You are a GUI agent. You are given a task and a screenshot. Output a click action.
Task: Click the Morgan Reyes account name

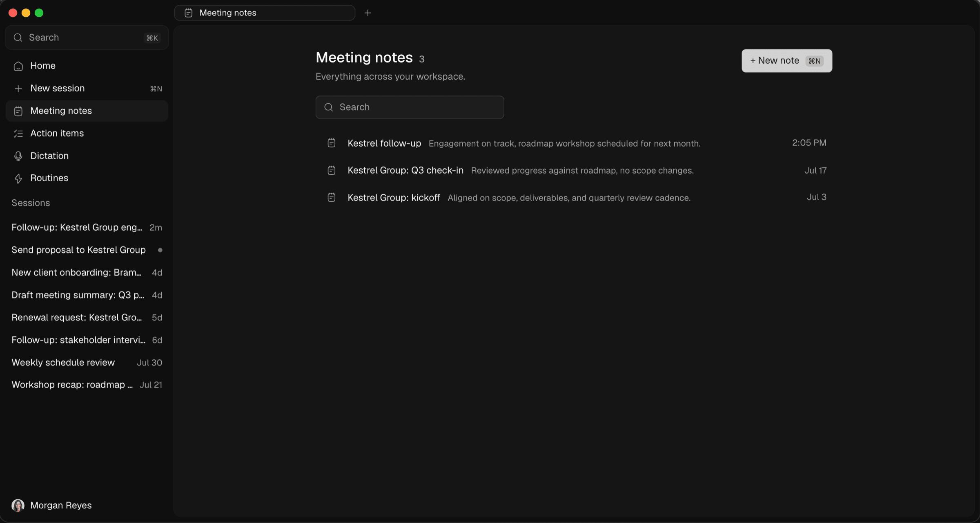(61, 505)
